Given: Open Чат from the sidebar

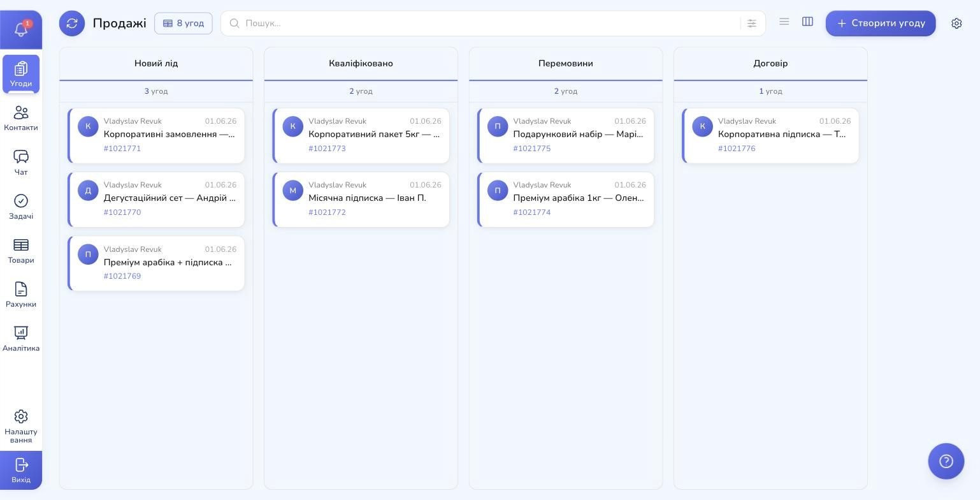Looking at the screenshot, I should pyautogui.click(x=21, y=163).
